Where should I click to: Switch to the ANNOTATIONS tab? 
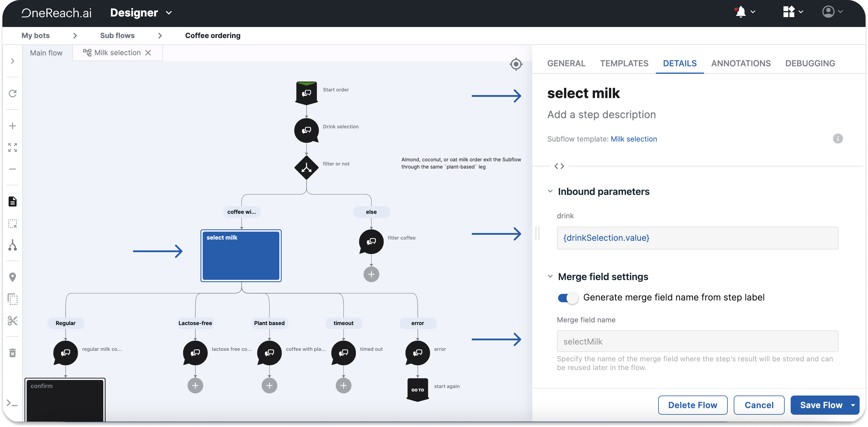point(741,63)
